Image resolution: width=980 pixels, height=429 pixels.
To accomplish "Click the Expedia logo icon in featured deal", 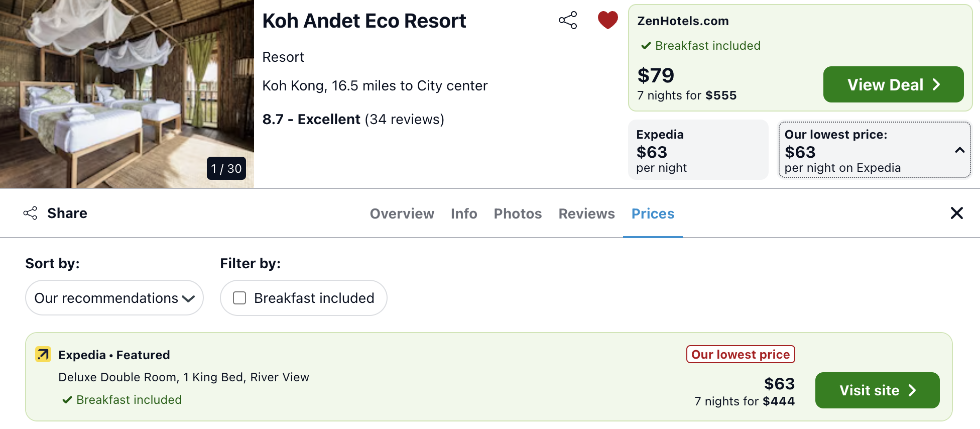I will point(43,355).
